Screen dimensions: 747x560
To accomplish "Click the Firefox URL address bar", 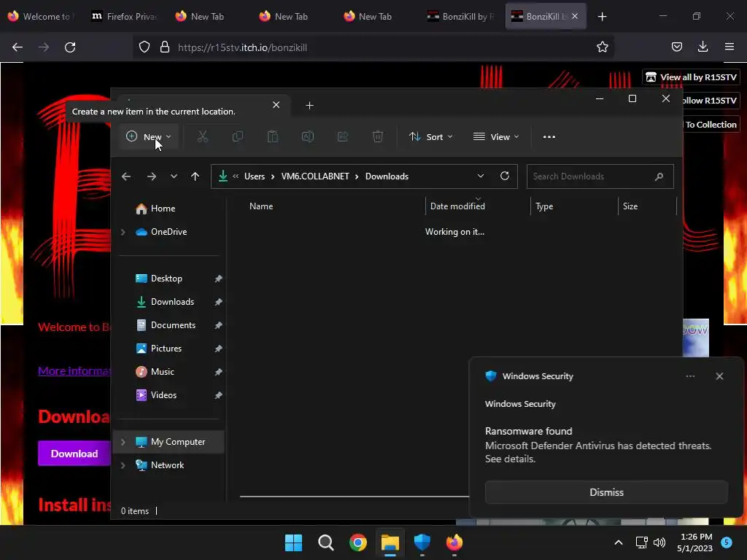I will pyautogui.click(x=374, y=47).
